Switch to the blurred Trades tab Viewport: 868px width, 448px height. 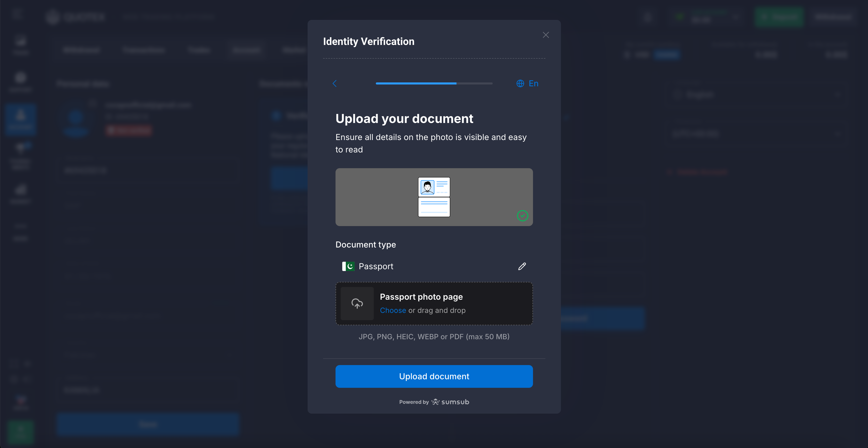(199, 50)
